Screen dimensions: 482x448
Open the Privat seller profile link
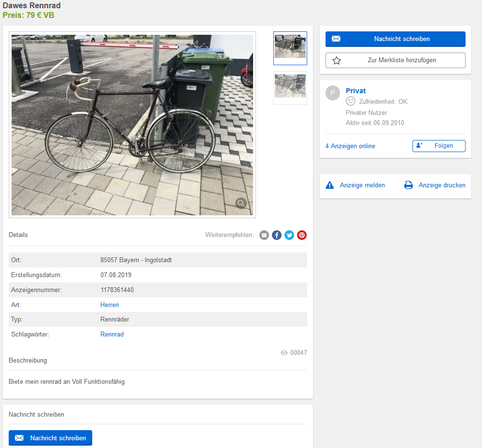[356, 91]
